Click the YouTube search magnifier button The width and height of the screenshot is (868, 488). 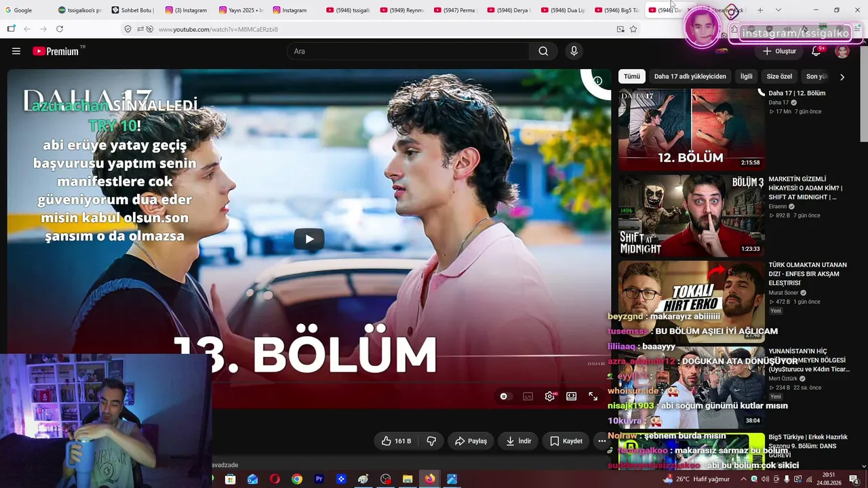pos(543,51)
